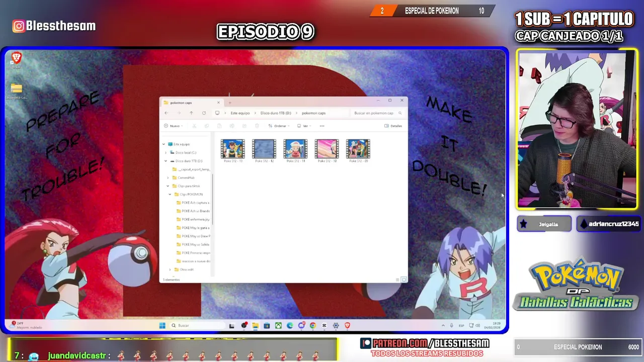Screen dimensions: 644x362
Task: Select 'POKE Ash captura a' folder
Action: point(193,203)
